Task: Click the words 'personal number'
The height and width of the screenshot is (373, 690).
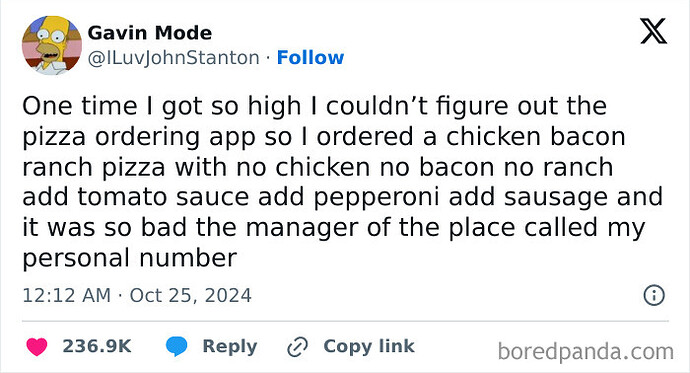Action: pyautogui.click(x=130, y=258)
